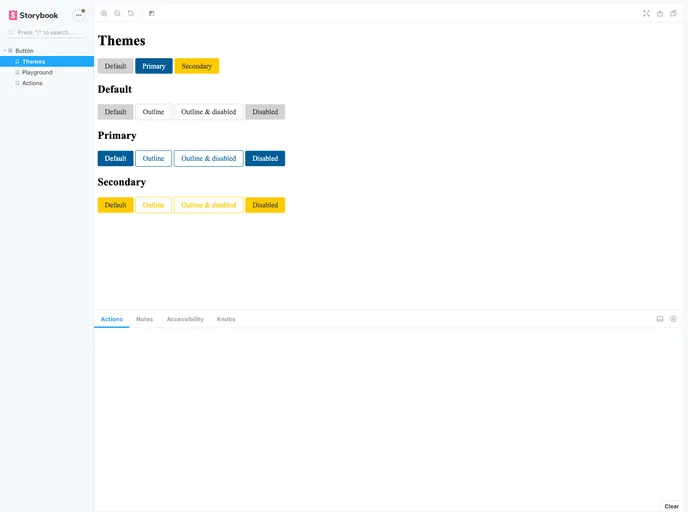Copy the canvas link icon
Image resolution: width=688 pixels, height=512 pixels.
click(673, 13)
